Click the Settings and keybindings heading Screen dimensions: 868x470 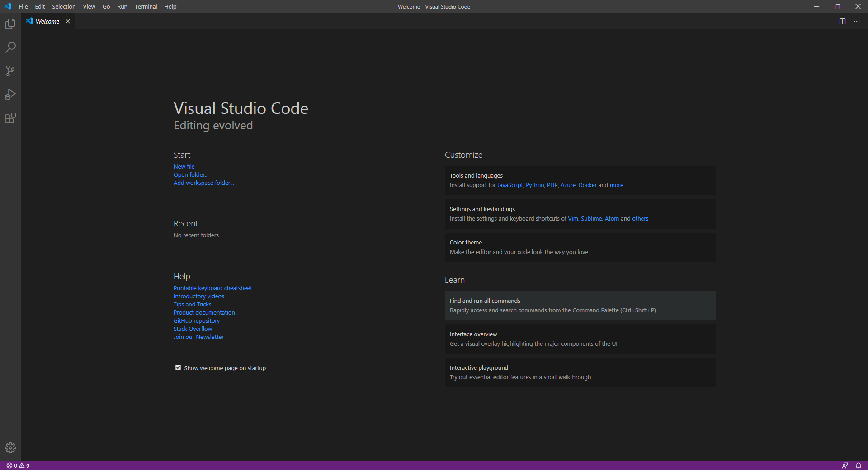coord(482,209)
